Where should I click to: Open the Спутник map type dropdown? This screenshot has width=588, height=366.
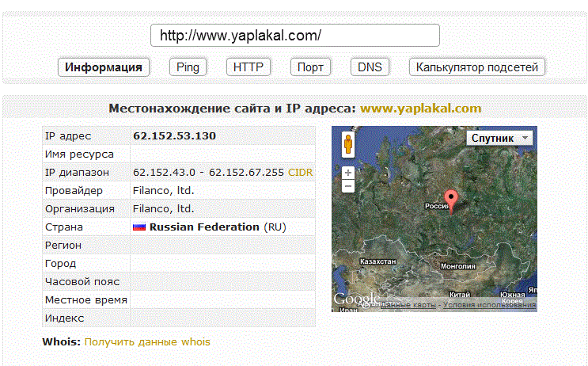[499, 138]
